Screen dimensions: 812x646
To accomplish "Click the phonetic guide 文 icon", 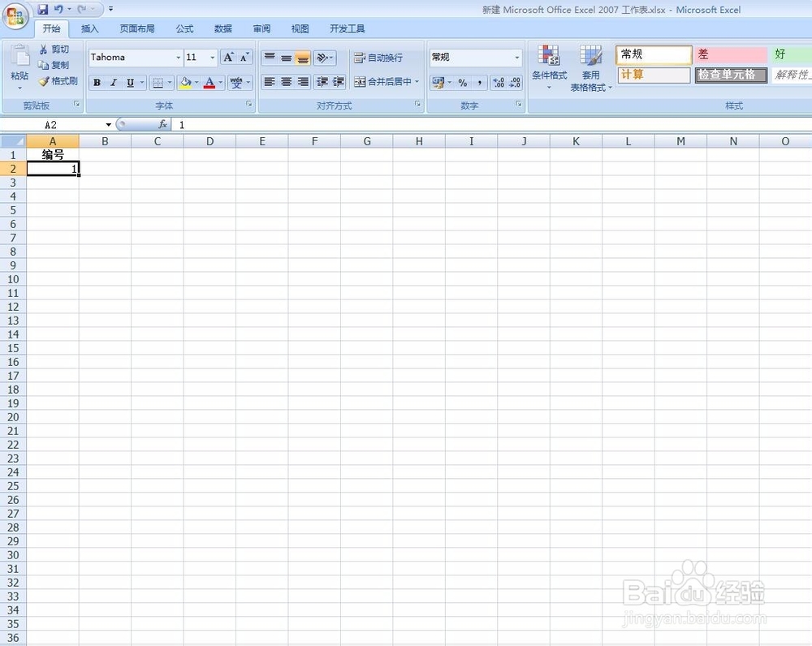I will point(236,82).
